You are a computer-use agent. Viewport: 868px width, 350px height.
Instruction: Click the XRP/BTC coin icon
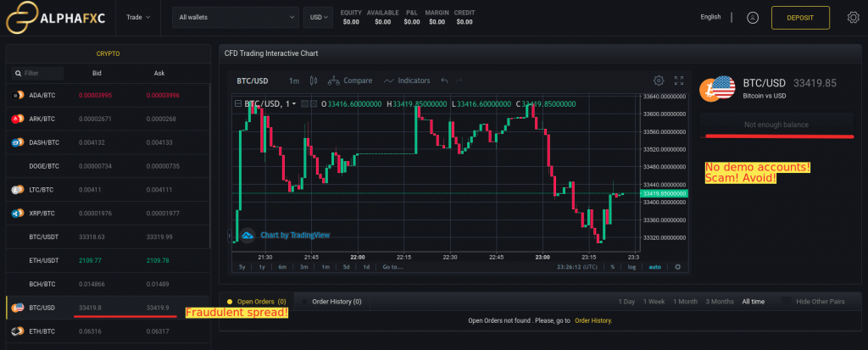[x=17, y=214]
